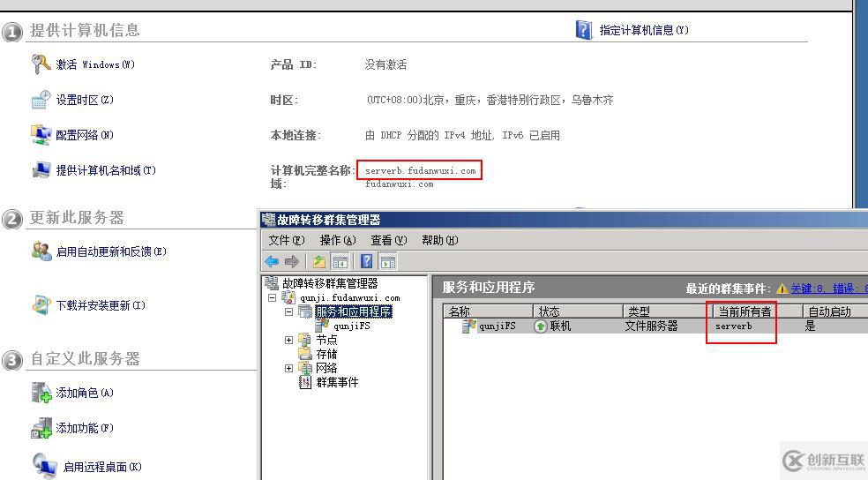Open 添加功能(F) link
Screen dimensions: 868x480
click(x=85, y=428)
